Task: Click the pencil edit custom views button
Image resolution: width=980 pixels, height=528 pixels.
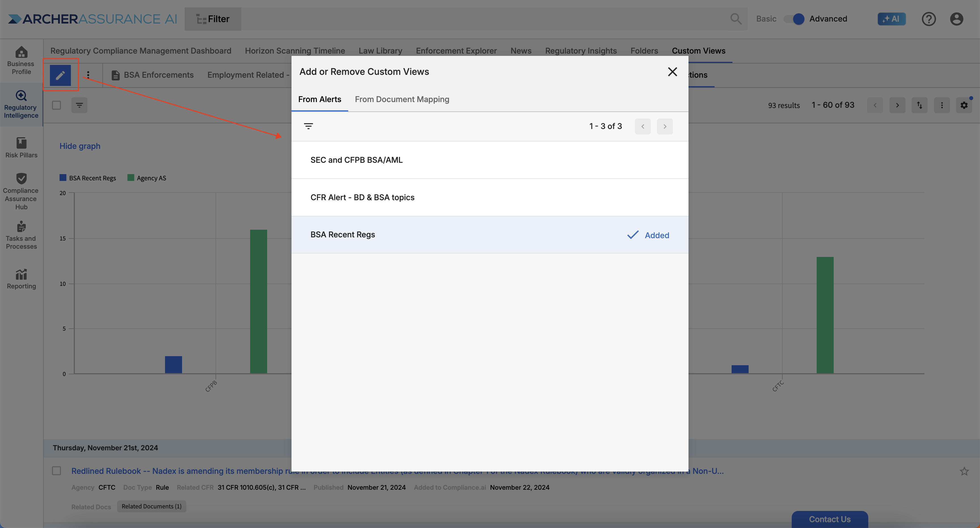Action: point(60,75)
